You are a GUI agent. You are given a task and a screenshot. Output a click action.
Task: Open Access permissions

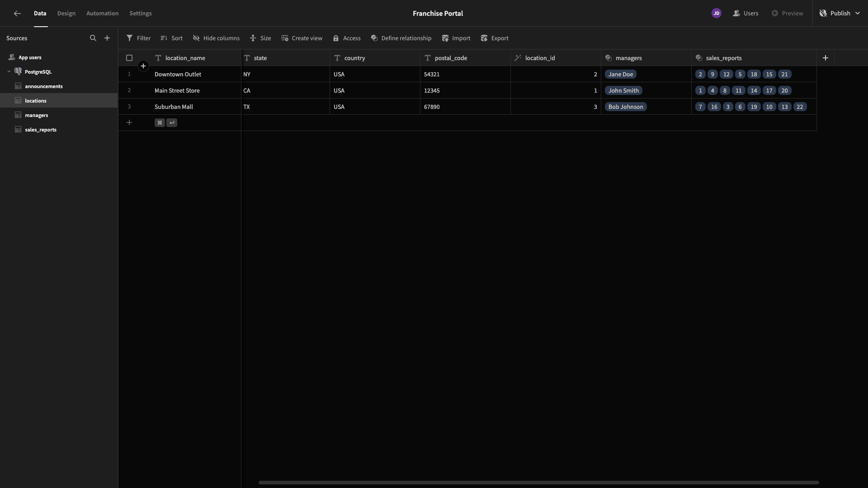[x=347, y=38]
